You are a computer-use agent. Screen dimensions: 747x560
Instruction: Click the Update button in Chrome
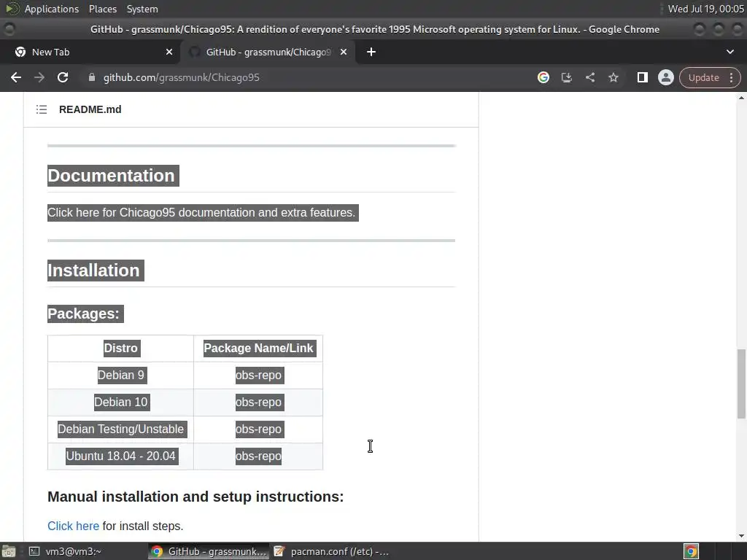pos(704,77)
